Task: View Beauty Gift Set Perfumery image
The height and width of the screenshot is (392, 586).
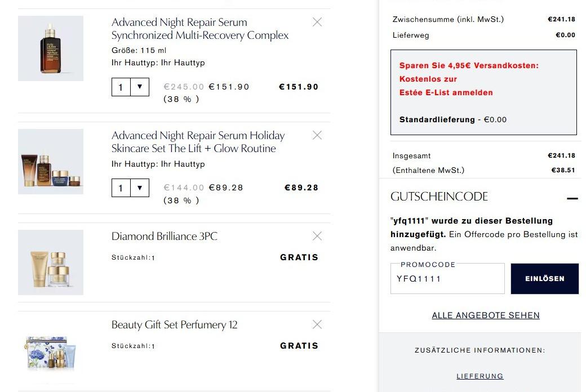Action: [x=51, y=351]
